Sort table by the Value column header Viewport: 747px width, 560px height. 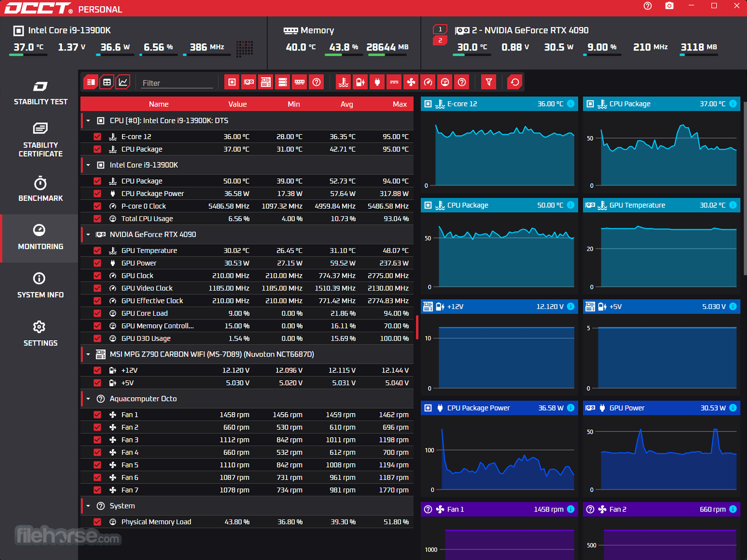pyautogui.click(x=237, y=104)
